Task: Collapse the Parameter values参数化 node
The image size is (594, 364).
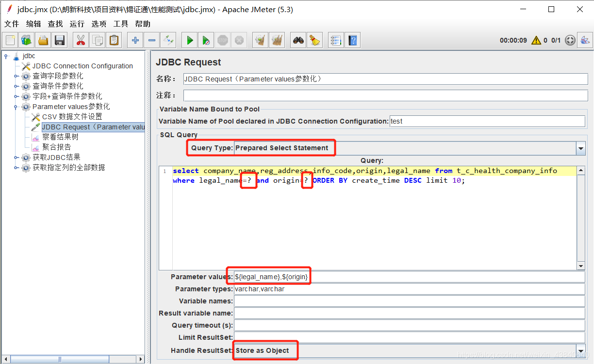Action: (x=16, y=107)
